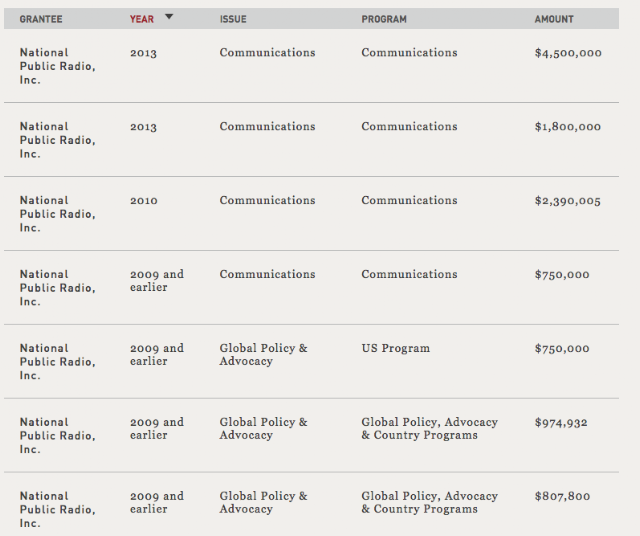Click '2009 and earlier' in US Program row

pos(157,354)
